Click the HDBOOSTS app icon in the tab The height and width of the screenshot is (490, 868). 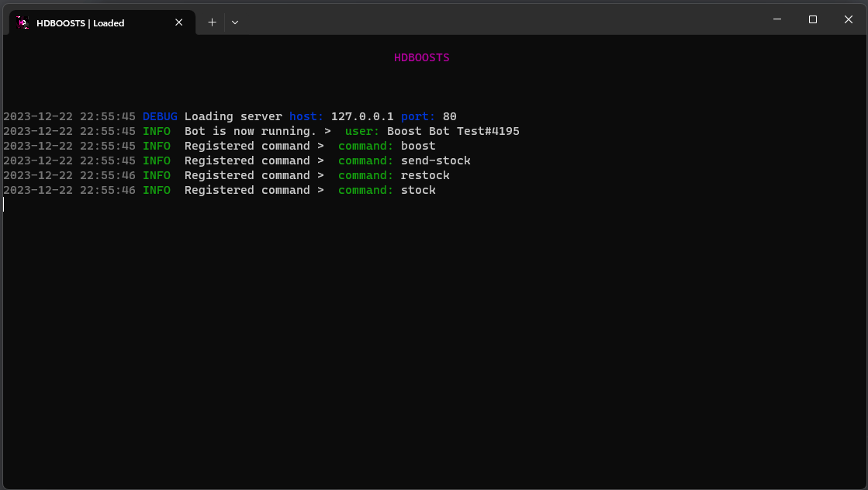click(22, 22)
